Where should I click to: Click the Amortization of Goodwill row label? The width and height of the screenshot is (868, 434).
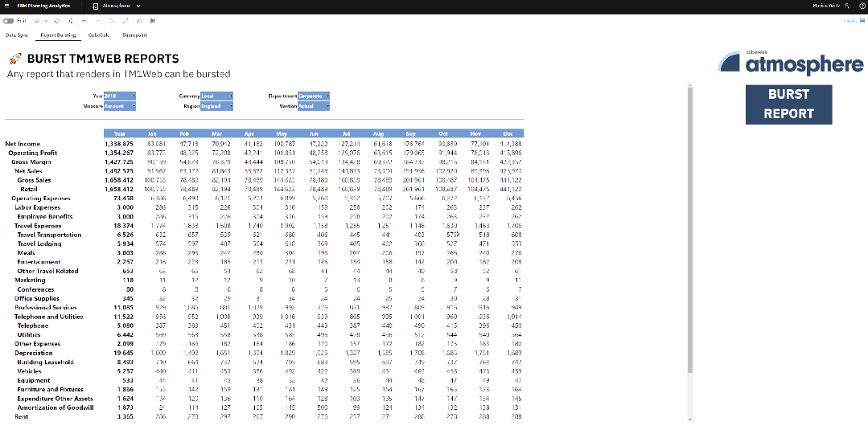point(56,407)
